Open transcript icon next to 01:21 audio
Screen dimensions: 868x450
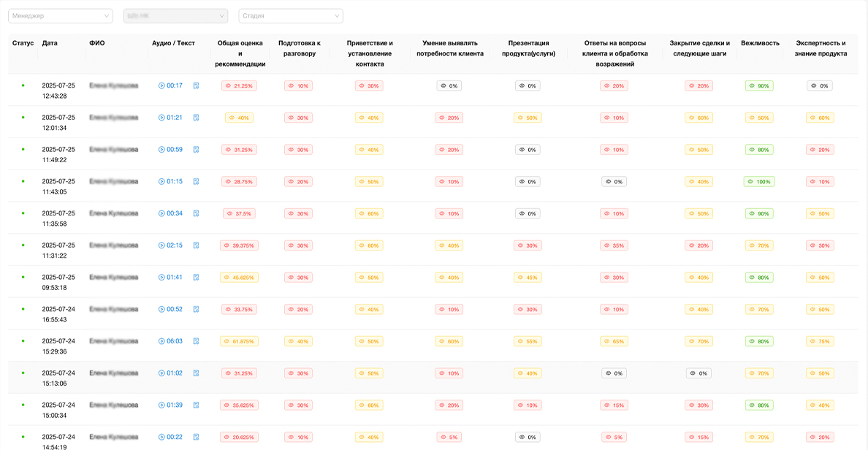[x=196, y=118]
